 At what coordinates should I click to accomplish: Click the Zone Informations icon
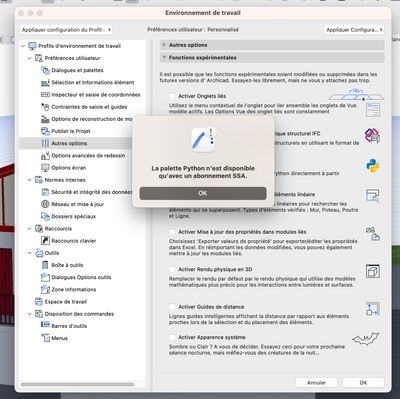click(x=45, y=289)
